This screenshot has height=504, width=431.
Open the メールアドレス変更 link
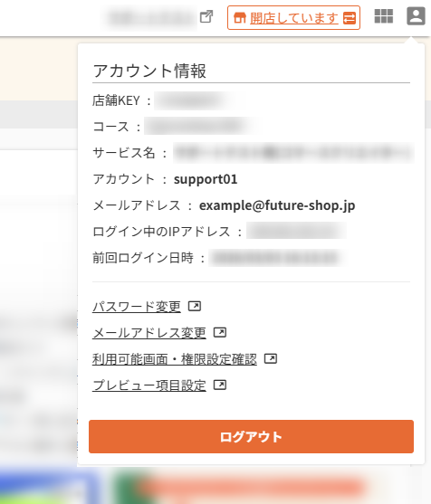pos(149,333)
